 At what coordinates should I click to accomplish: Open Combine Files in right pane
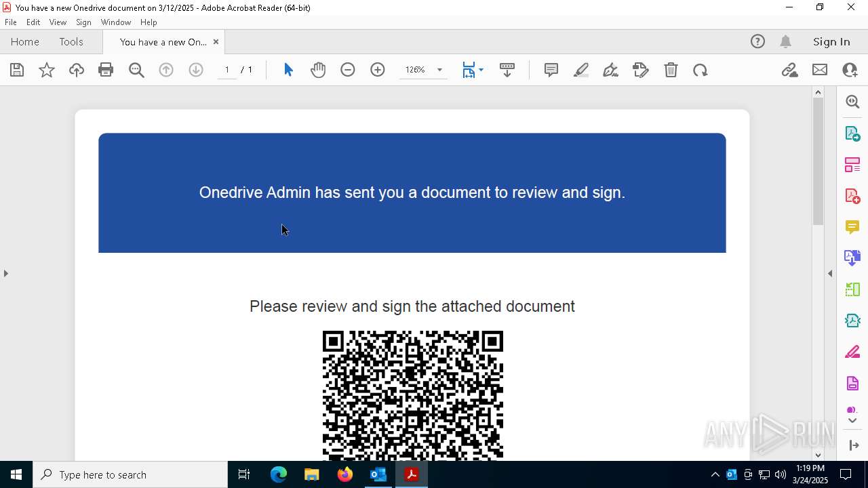[x=852, y=258]
